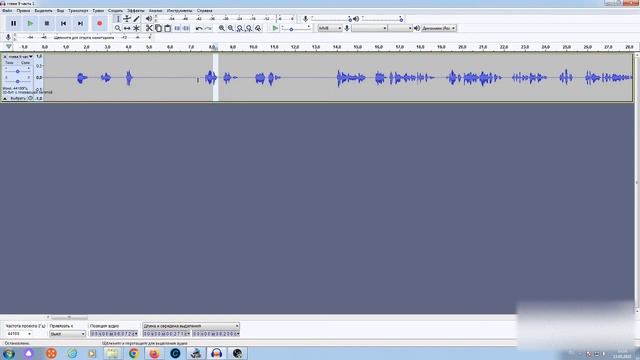Fit the selection to the window width
The width and height of the screenshot is (640, 360).
coord(240,28)
